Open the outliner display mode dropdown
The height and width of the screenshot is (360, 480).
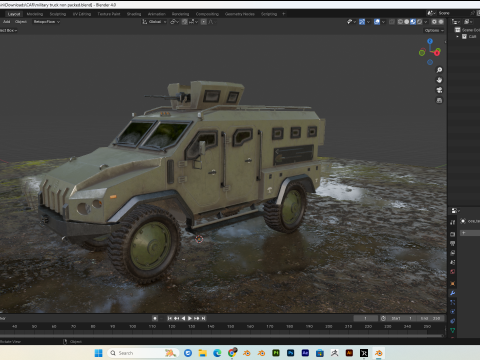[x=468, y=22]
